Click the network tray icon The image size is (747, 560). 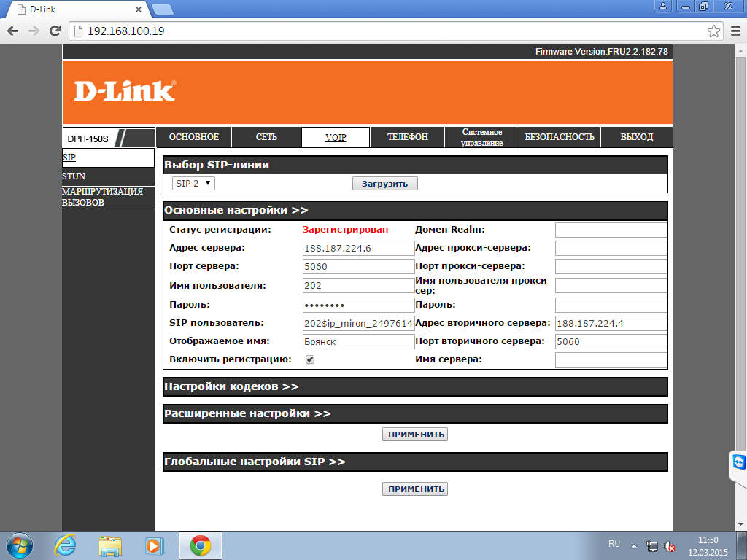[651, 546]
